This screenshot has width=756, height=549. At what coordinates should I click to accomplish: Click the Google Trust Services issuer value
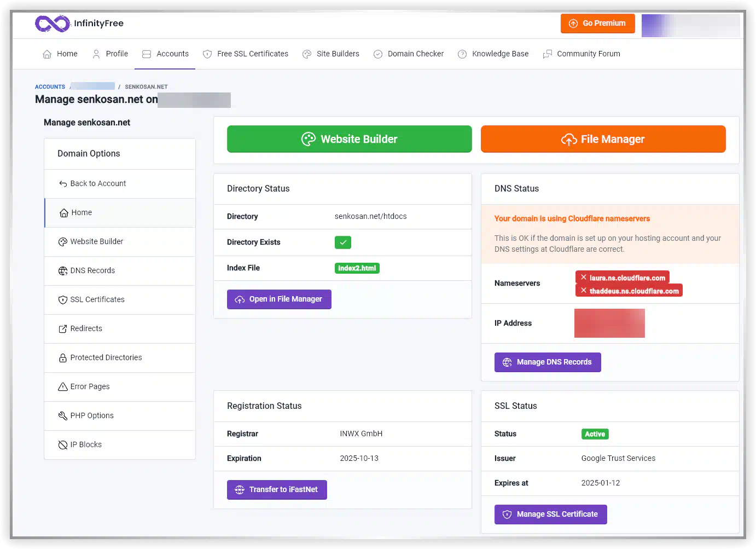[x=618, y=458]
